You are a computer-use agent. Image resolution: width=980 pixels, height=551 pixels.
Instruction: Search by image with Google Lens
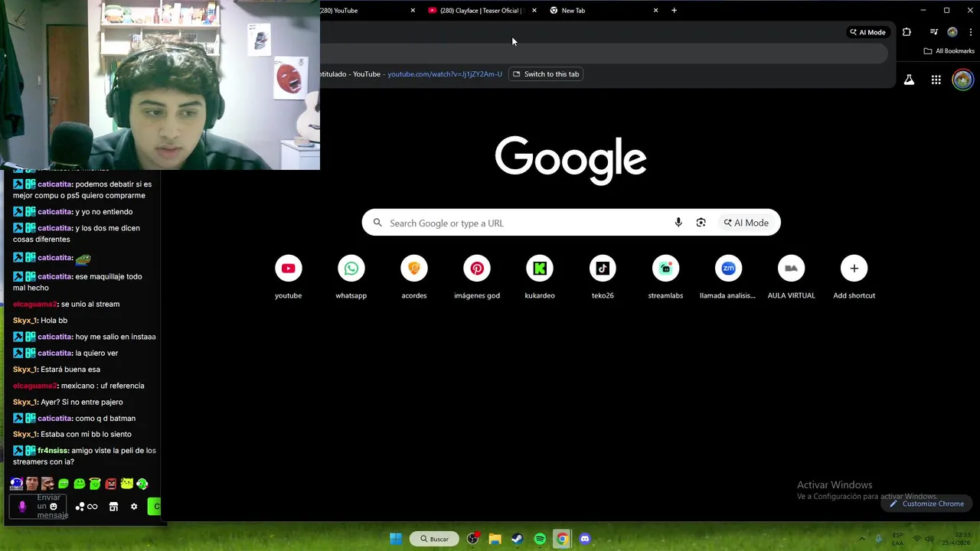[701, 223]
